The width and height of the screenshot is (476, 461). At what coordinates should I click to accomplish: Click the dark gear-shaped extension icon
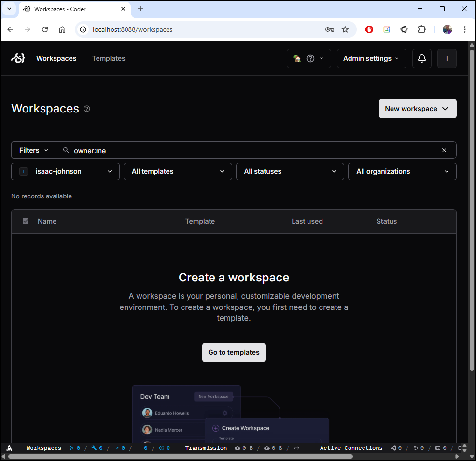pos(404,29)
